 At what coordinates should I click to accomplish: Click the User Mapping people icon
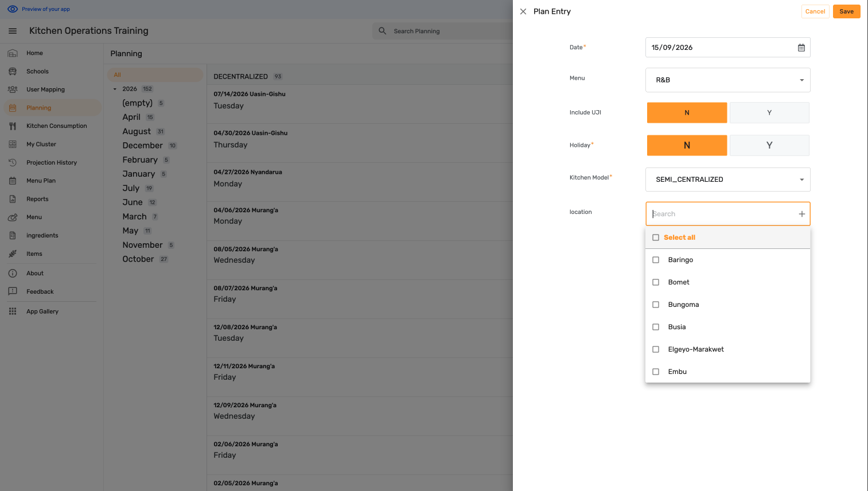[x=13, y=89]
